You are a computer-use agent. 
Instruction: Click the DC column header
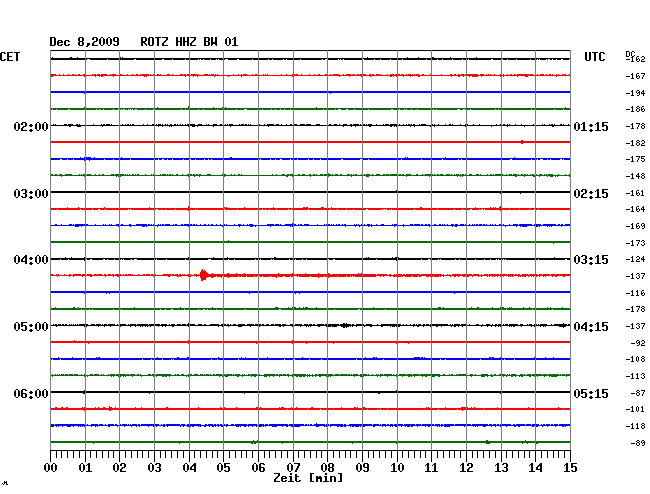pyautogui.click(x=630, y=54)
